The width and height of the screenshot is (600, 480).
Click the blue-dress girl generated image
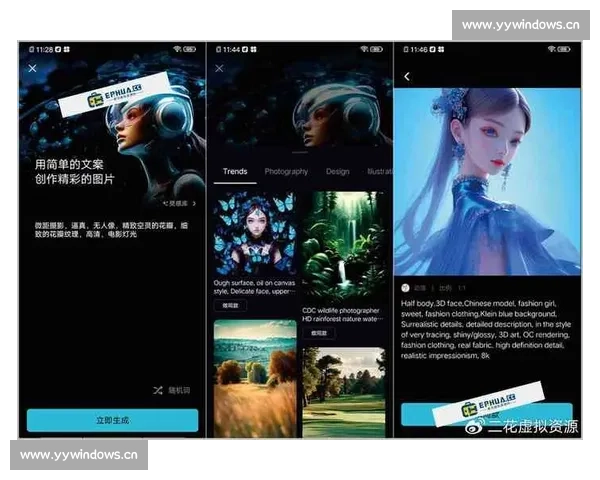click(487, 181)
